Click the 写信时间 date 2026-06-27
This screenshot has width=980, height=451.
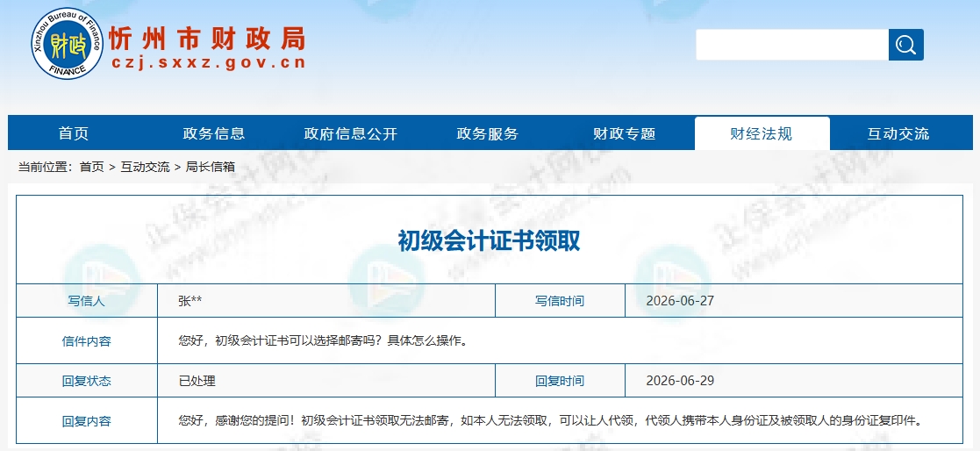(680, 301)
